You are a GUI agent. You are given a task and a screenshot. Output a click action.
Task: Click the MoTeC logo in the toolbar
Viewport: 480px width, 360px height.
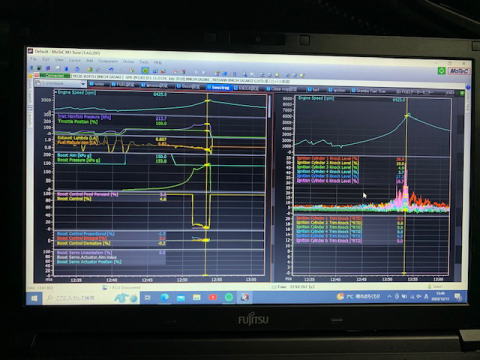click(x=459, y=71)
